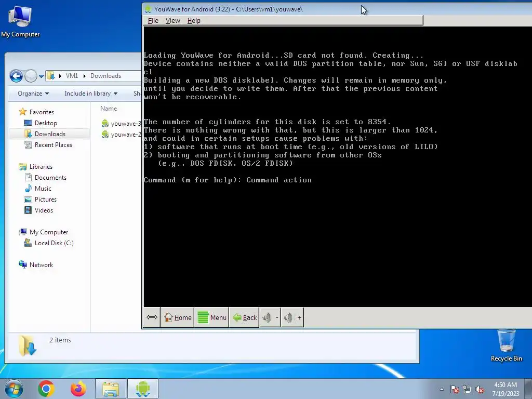Click VM1 in the Explorer address bar

(72, 76)
